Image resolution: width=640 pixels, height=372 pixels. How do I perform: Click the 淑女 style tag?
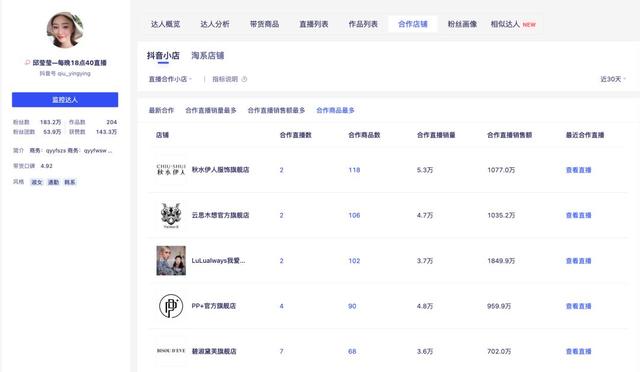click(x=37, y=182)
